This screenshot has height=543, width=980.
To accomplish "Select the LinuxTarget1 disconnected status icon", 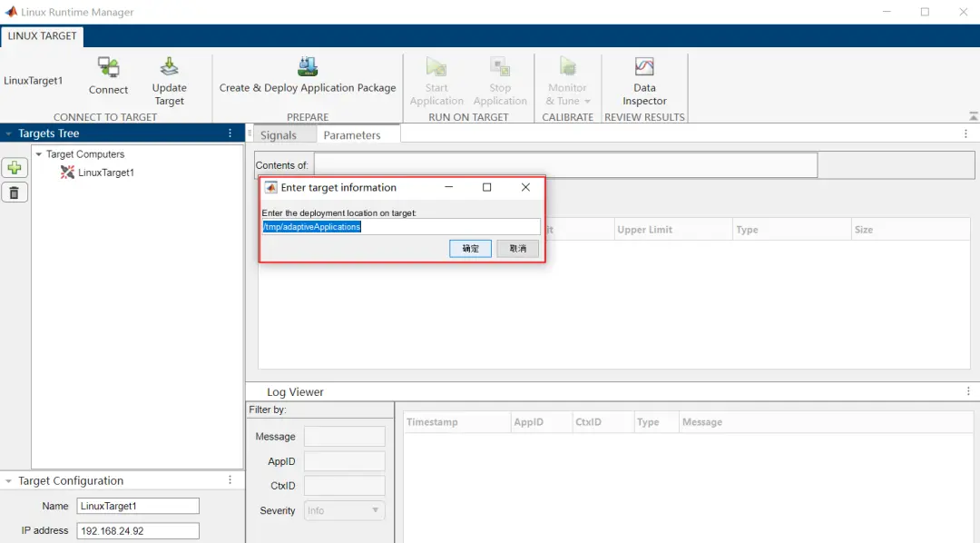I will tap(67, 172).
